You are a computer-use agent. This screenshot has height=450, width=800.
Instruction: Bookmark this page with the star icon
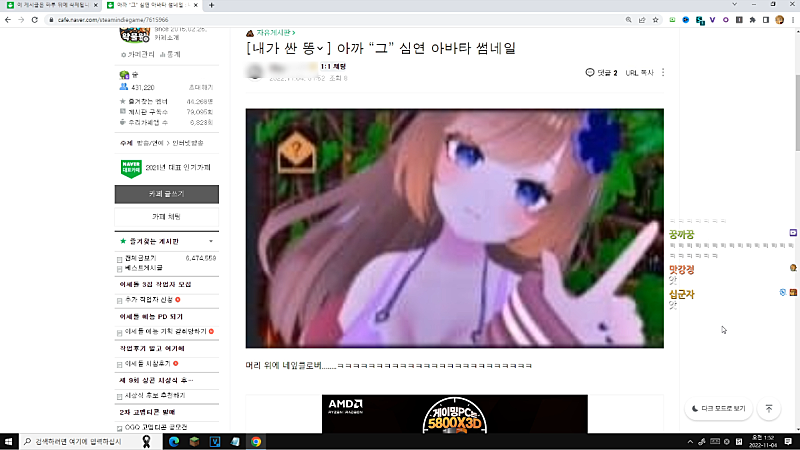point(656,20)
